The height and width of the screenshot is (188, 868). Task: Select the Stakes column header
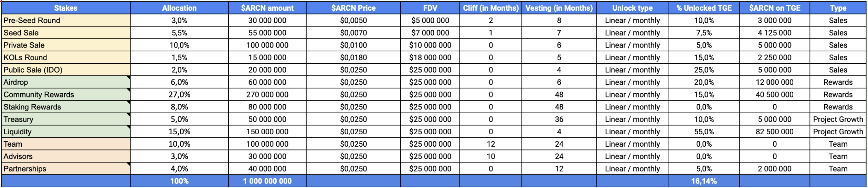(66, 8)
